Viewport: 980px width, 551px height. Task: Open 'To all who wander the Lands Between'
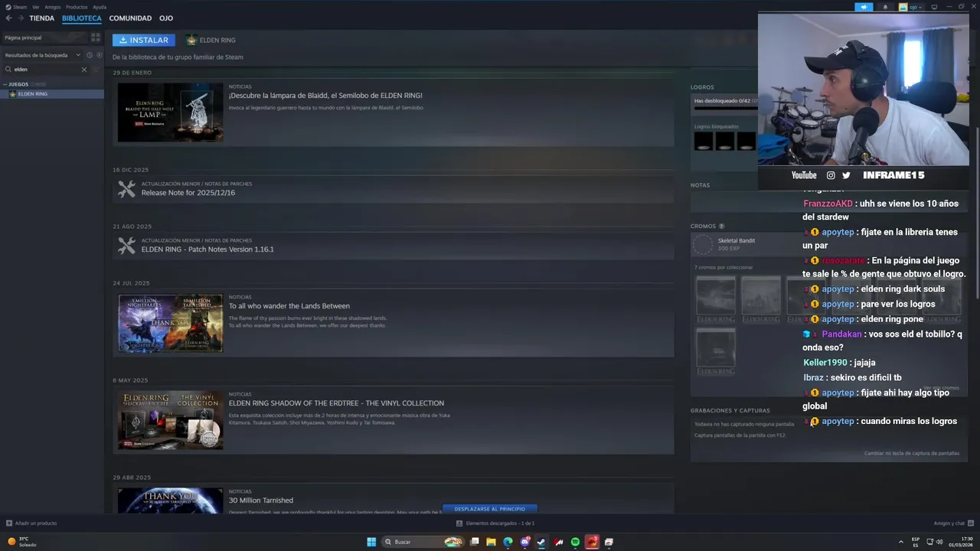point(289,306)
